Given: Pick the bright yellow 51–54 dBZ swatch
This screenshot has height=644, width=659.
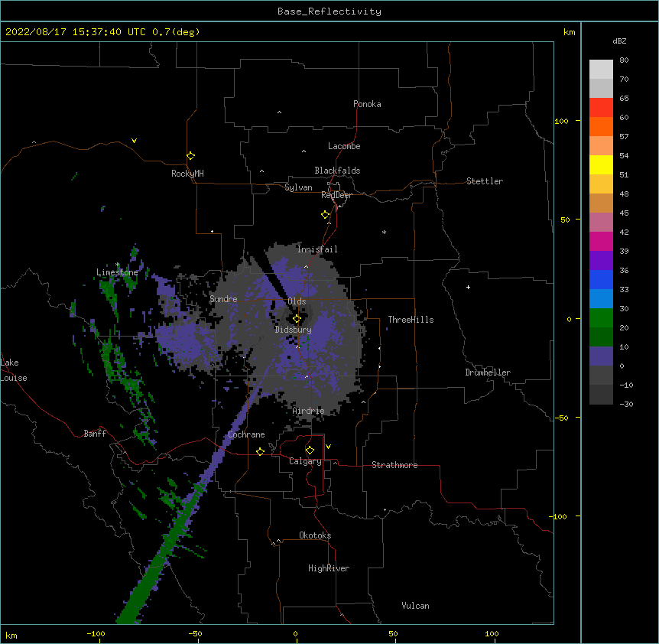Looking at the screenshot, I should click(x=601, y=164).
